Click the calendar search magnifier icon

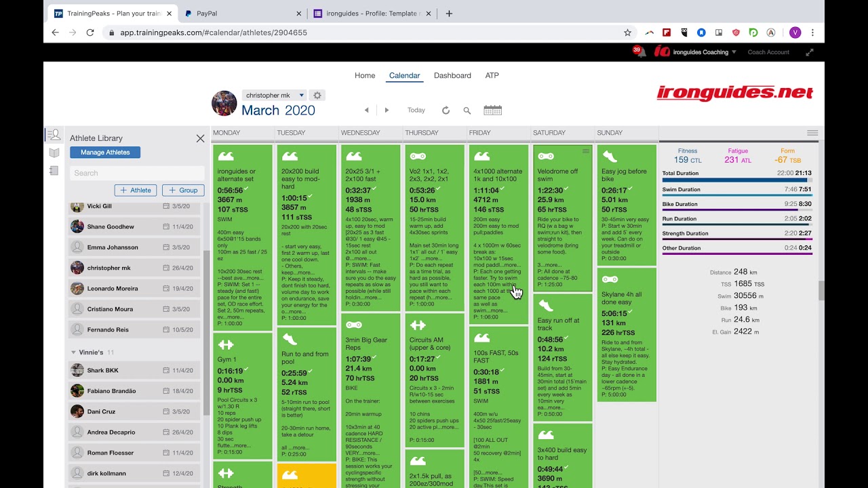click(467, 110)
